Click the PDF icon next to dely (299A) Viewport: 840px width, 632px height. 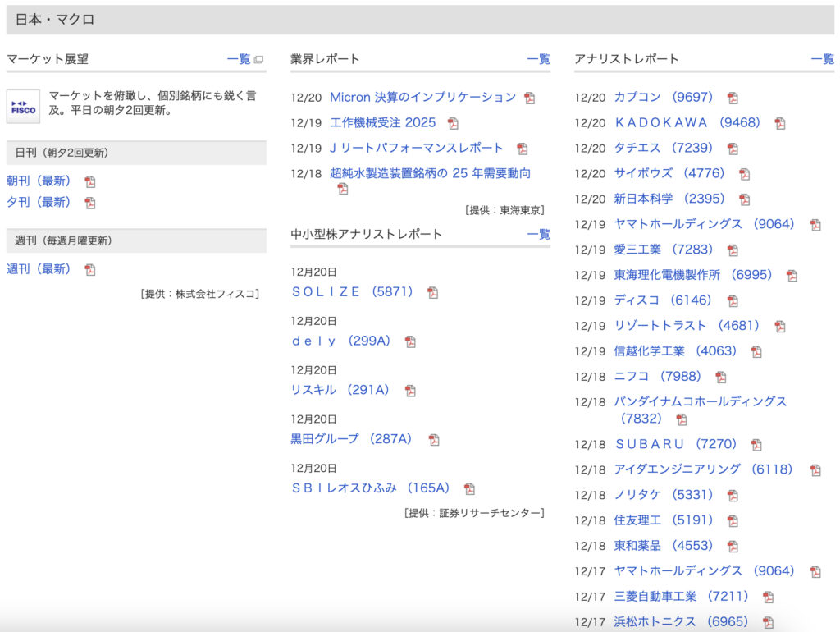[410, 341]
